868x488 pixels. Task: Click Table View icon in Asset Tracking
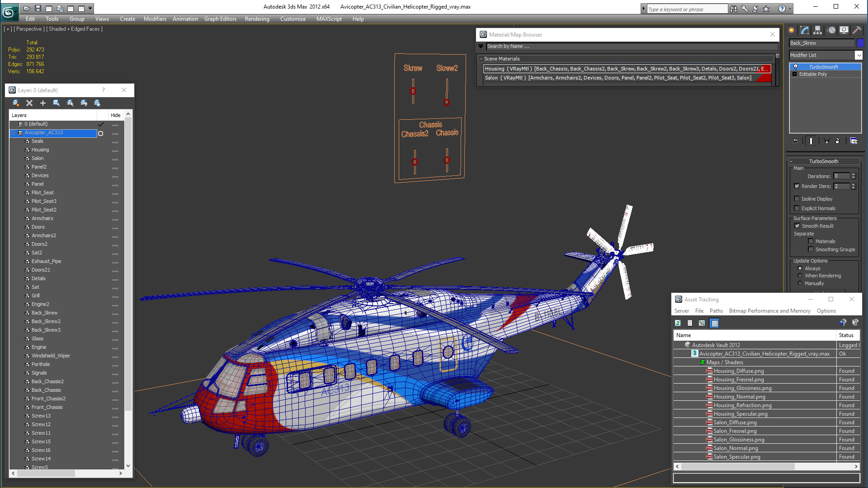coord(714,323)
